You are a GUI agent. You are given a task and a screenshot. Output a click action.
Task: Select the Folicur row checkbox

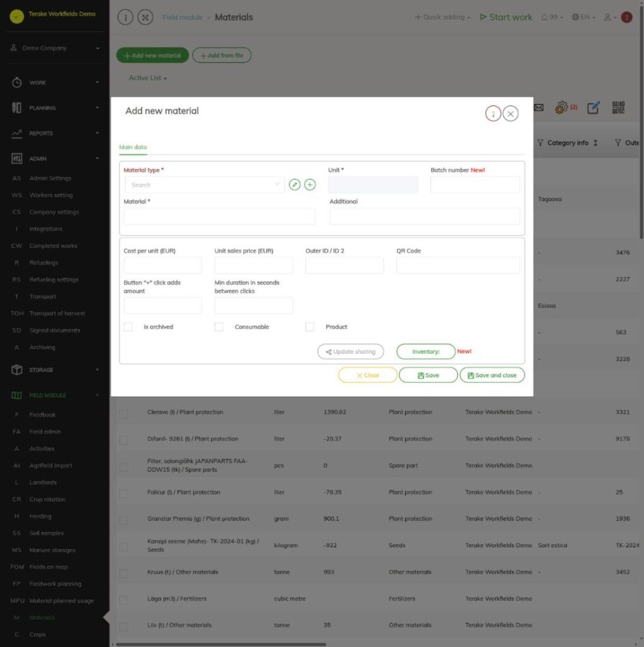[123, 493]
